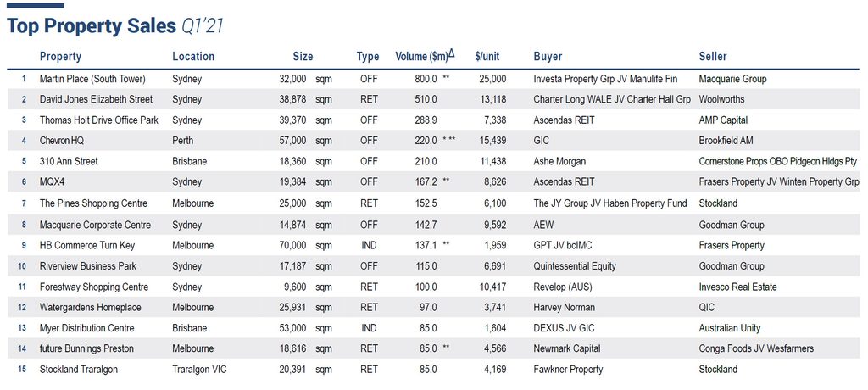
Task: Click buyer Harvey Norman for Watergardens Homeplace
Action: coord(564,308)
